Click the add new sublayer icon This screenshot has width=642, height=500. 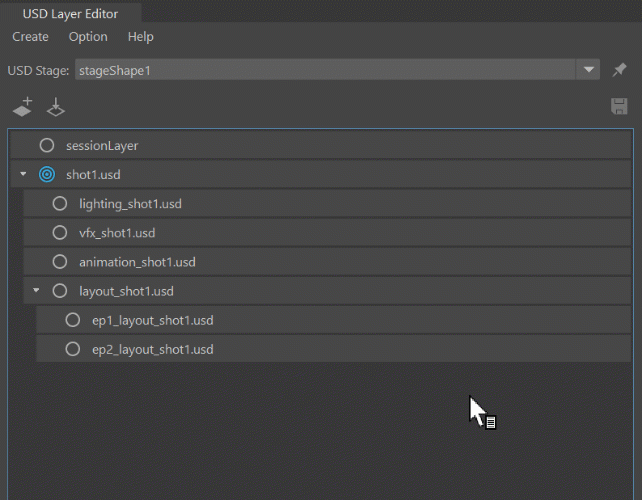tap(22, 106)
